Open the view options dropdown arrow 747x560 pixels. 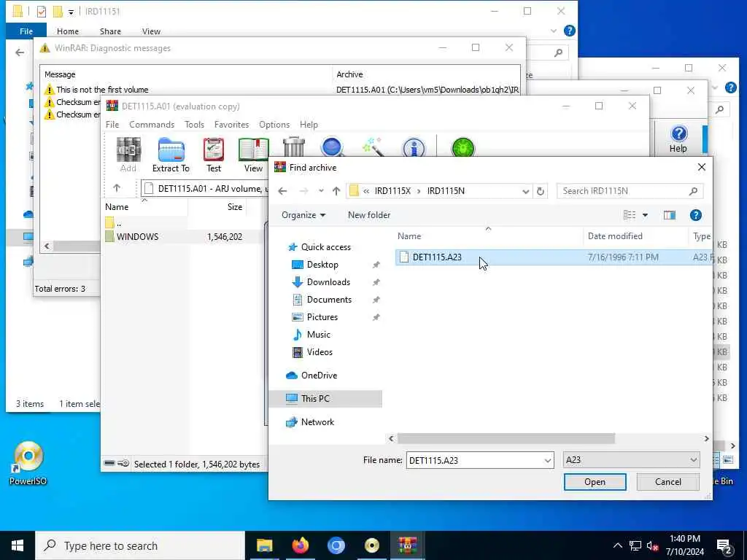click(x=645, y=215)
